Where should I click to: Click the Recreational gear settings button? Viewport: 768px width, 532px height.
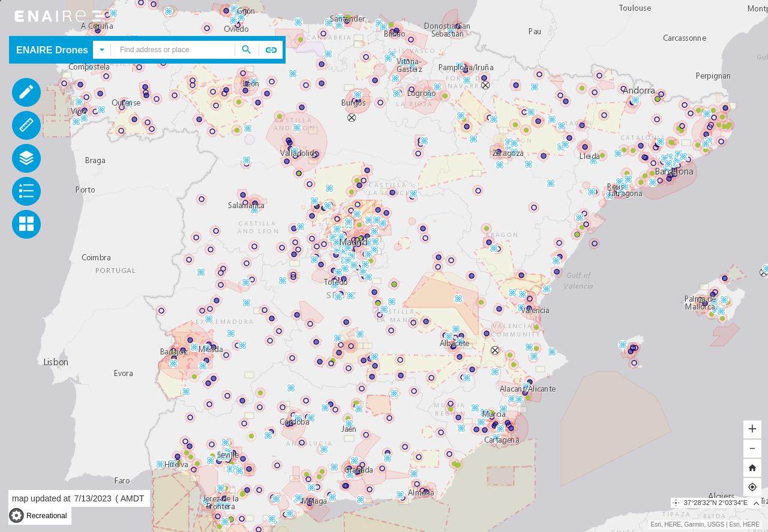tap(17, 516)
